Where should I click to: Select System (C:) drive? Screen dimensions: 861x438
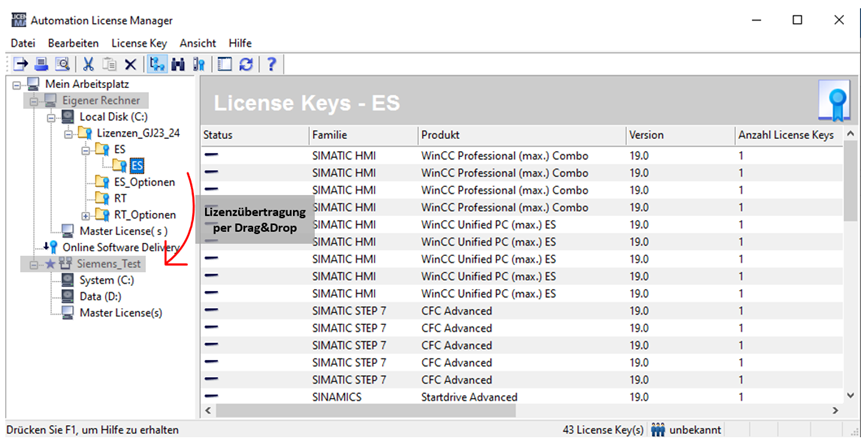tap(107, 280)
